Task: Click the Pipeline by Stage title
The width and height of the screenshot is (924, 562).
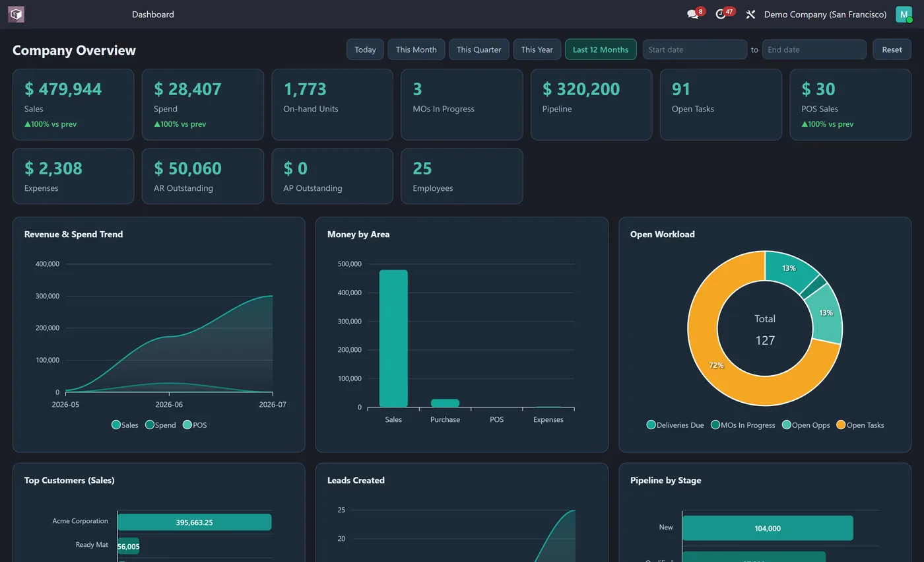Action: pyautogui.click(x=665, y=480)
